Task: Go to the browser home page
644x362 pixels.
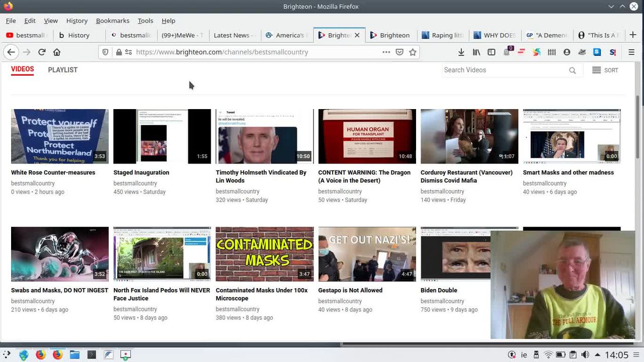Action: [x=57, y=52]
